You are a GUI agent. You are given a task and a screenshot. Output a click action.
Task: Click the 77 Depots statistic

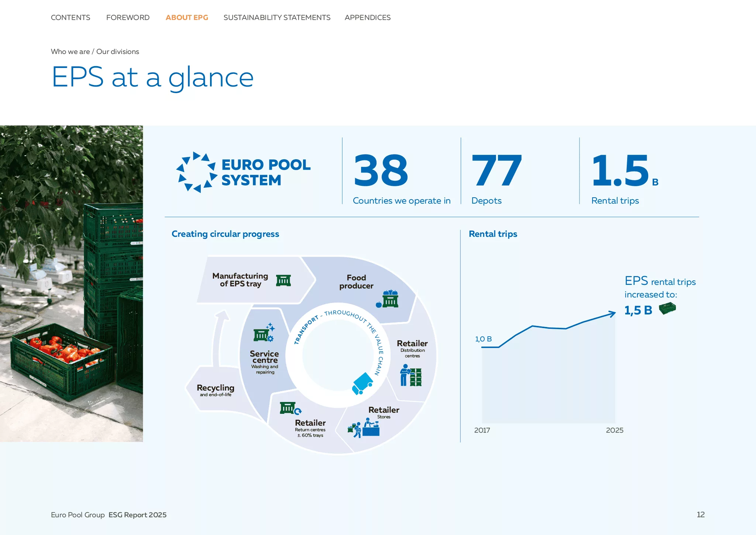(x=496, y=179)
